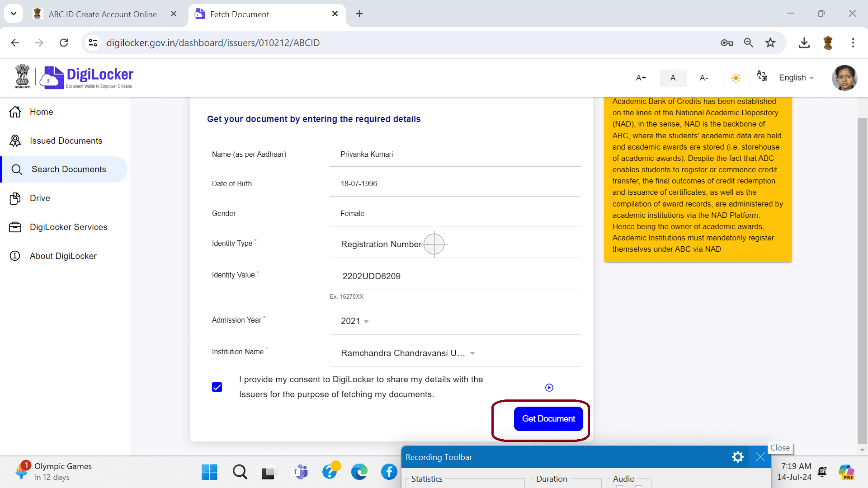This screenshot has height=488, width=868.
Task: Close the ABC ID Create Account tab
Action: point(174,14)
